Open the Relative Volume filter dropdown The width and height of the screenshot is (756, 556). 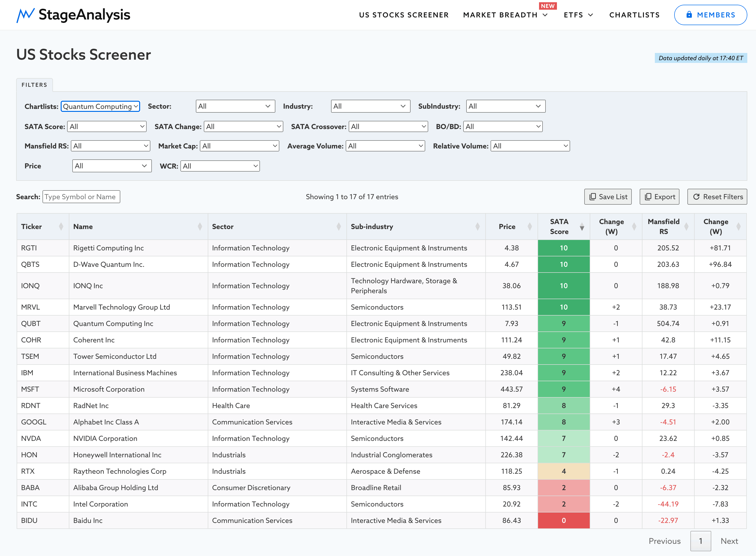530,146
